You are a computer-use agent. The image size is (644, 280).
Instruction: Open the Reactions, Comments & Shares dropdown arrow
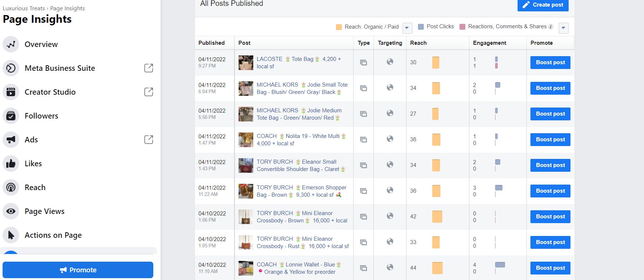pos(563,28)
